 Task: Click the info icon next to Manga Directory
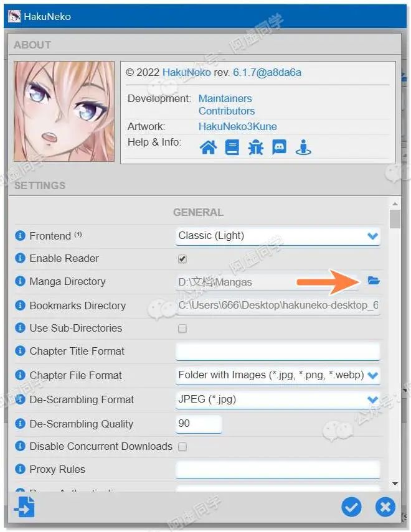20,281
